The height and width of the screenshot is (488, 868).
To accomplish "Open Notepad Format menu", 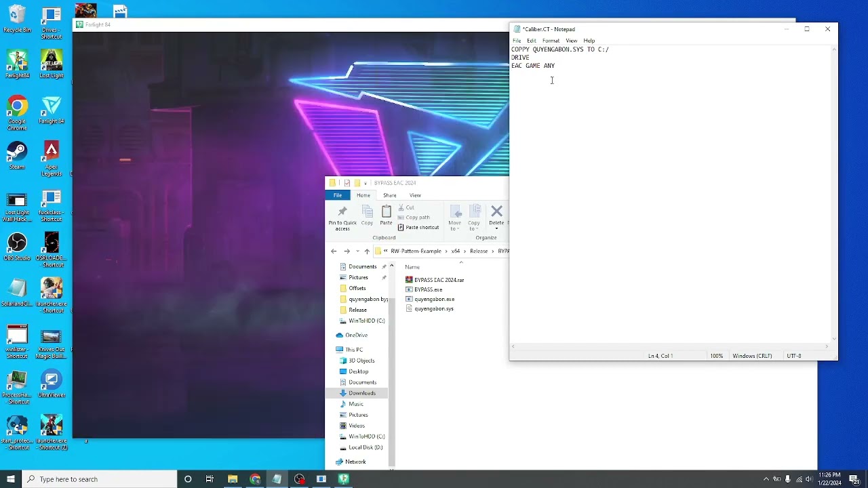I will (x=551, y=41).
